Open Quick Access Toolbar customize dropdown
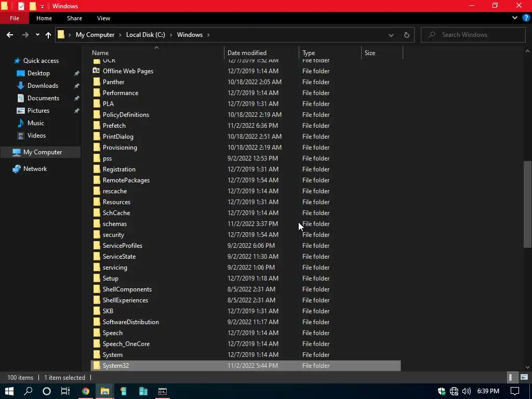 pyautogui.click(x=42, y=6)
